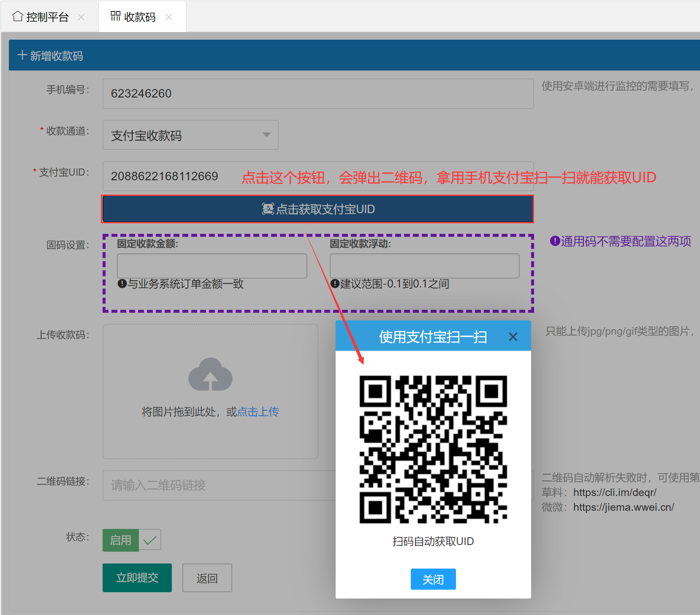700x615 pixels.
Task: Click the info icon before 建议范围-0.1到0.1之间
Action: pos(335,284)
